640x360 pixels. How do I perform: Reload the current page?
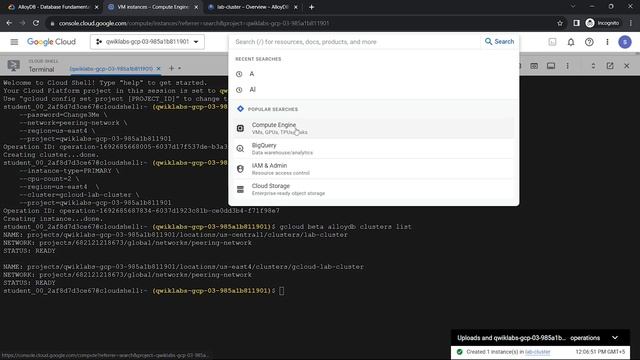click(36, 23)
